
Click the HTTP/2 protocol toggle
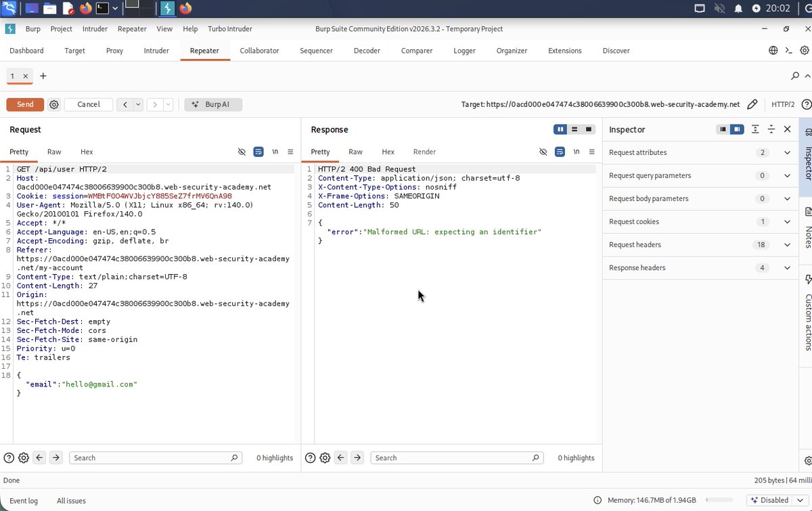tap(783, 104)
